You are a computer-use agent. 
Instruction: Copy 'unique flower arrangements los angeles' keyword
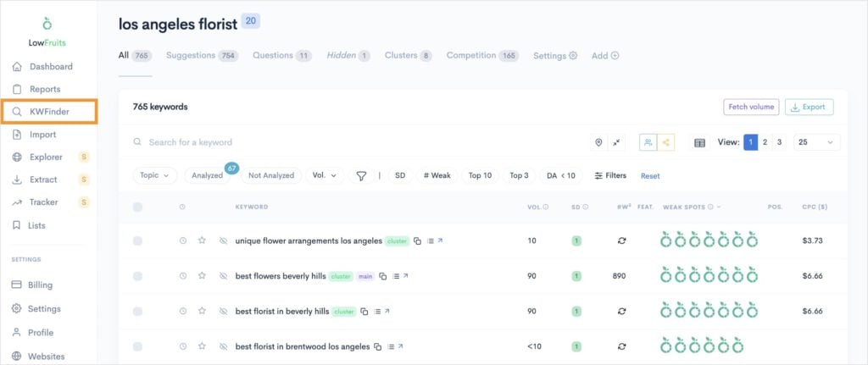point(417,241)
